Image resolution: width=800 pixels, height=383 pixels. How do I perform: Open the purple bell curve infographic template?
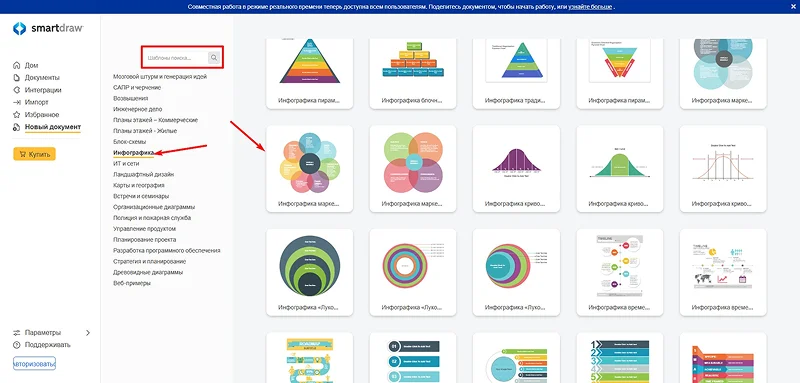(516, 169)
